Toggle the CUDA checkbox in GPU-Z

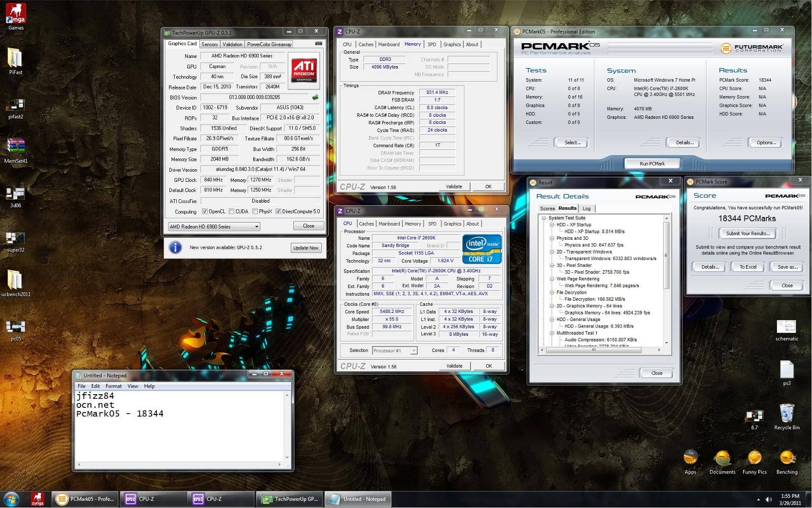coord(231,211)
